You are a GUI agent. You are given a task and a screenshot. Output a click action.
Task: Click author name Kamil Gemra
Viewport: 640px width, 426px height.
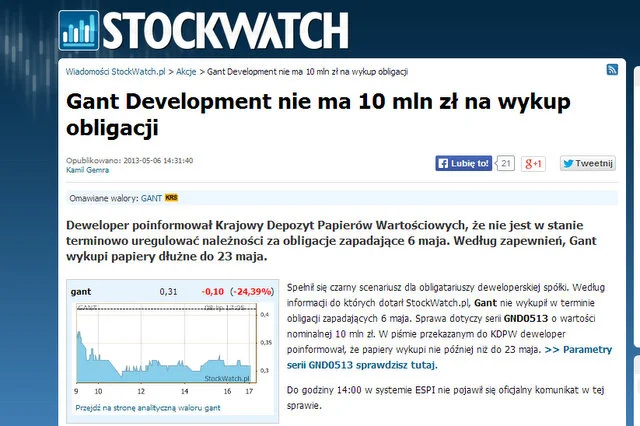click(x=87, y=170)
